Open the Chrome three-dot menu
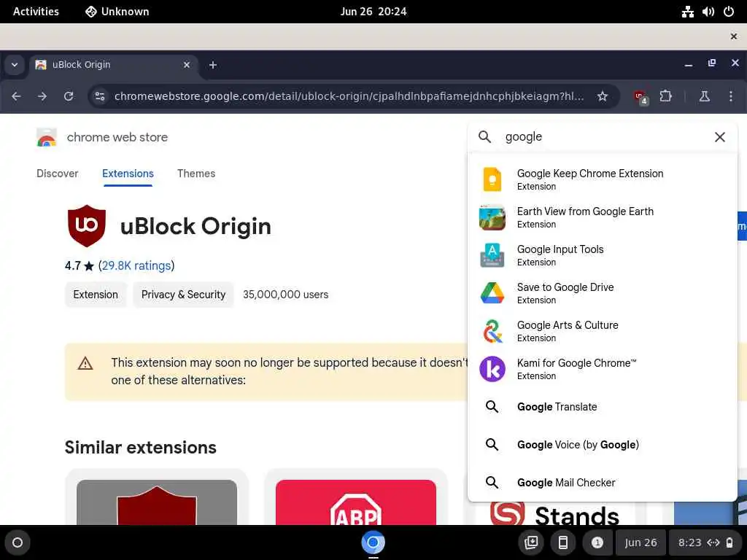Image resolution: width=747 pixels, height=560 pixels. pyautogui.click(x=731, y=96)
